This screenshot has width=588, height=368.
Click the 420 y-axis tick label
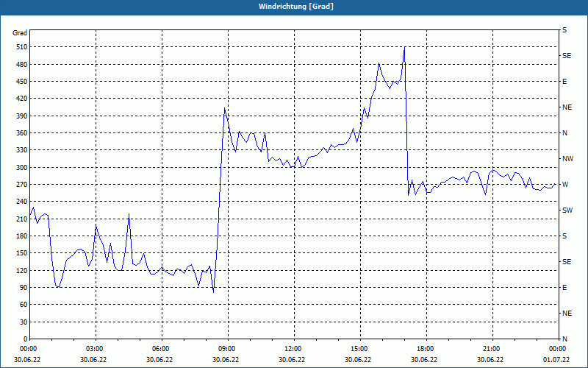point(22,99)
